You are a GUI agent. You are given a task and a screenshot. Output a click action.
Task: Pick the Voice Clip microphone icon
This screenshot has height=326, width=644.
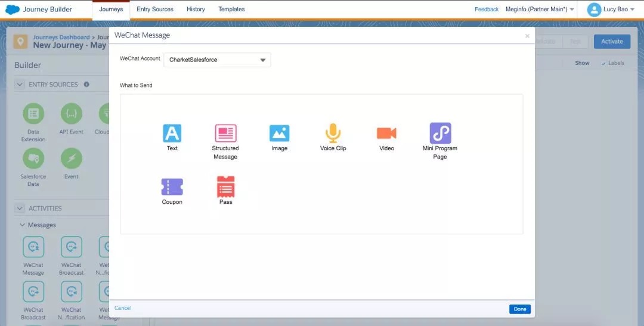click(x=333, y=133)
